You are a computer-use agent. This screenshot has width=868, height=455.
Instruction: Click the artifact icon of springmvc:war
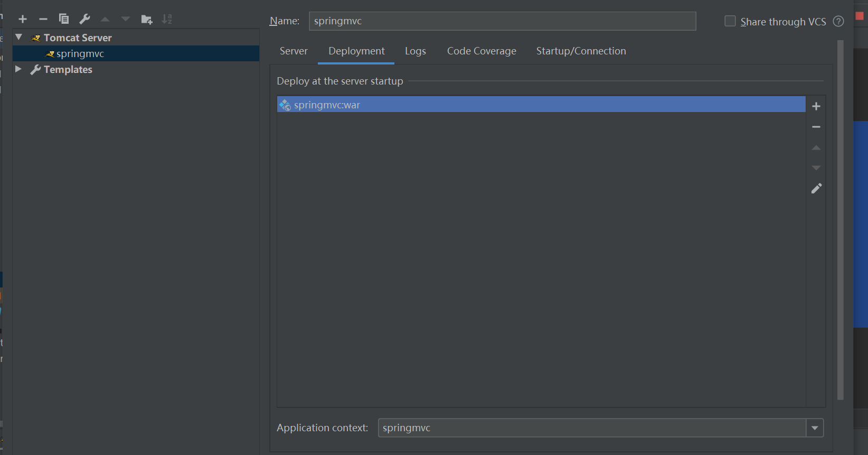(285, 105)
